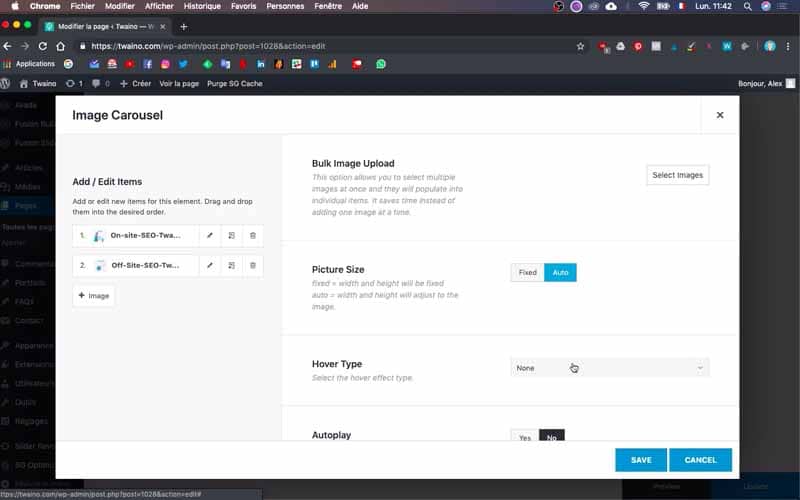This screenshot has height=500, width=800.
Task: Click the SAVE button
Action: point(641,460)
